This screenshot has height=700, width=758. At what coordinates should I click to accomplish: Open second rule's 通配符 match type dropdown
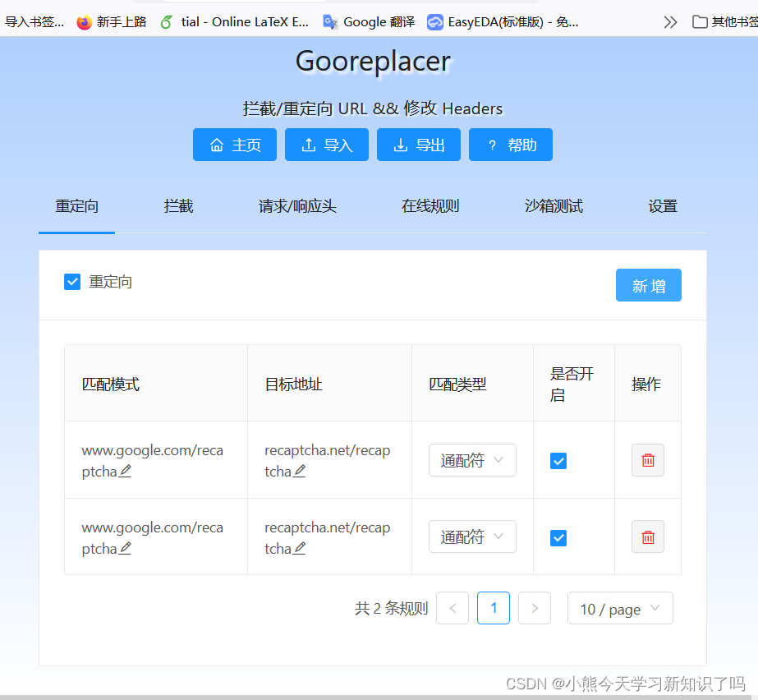pos(472,537)
